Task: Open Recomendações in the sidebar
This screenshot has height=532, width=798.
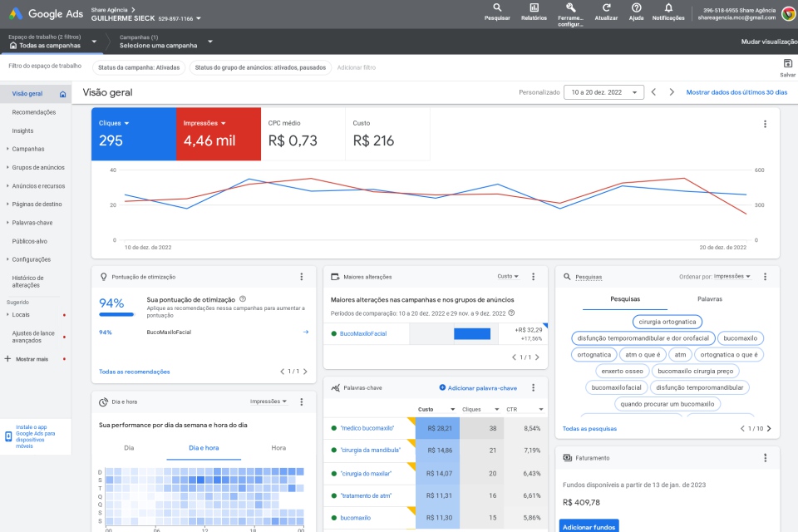Action: (x=34, y=112)
